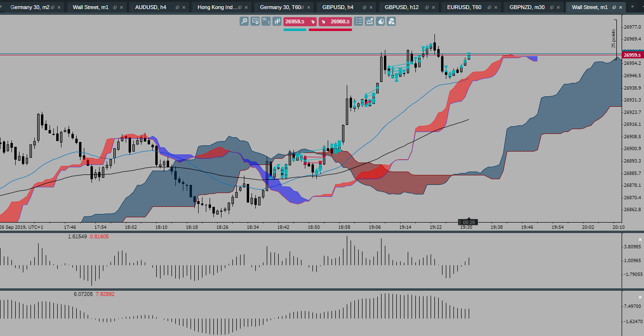Open chart settings via the chart-gear icon

255,21
